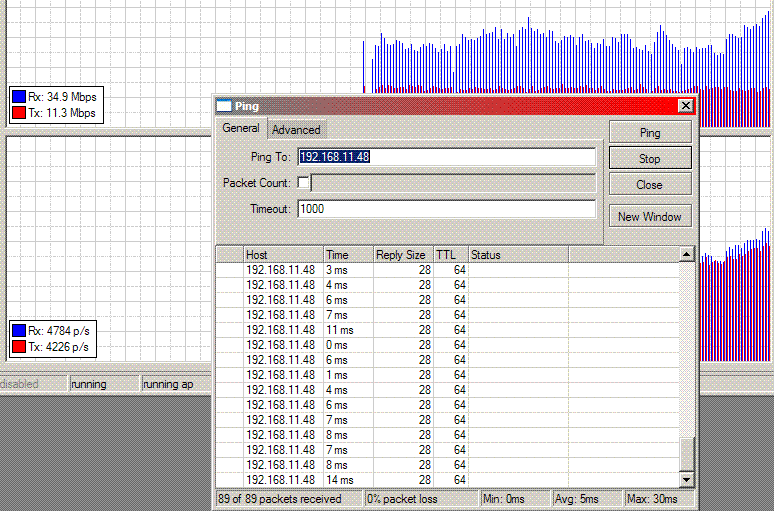Click the Packet Count input field
The image size is (774, 511).
click(x=454, y=183)
